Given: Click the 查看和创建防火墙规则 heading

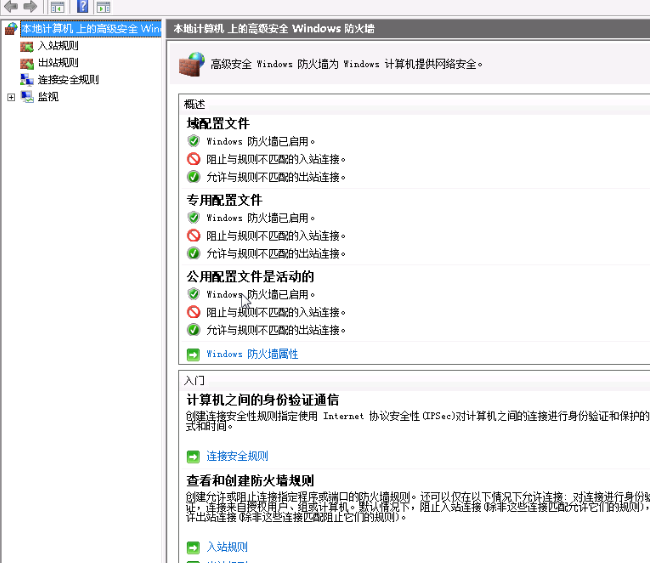Looking at the screenshot, I should (250, 480).
